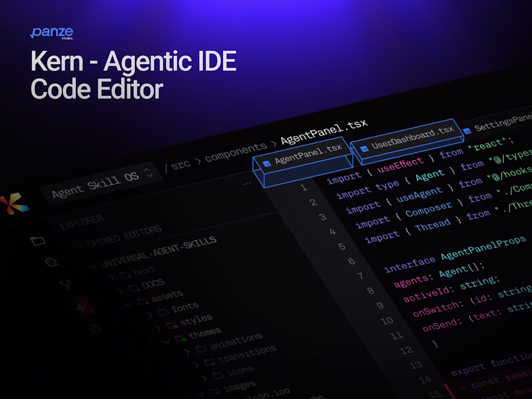The height and width of the screenshot is (399, 532).
Task: Open the Explorer folder icon in the activity bar
Action: (x=38, y=240)
